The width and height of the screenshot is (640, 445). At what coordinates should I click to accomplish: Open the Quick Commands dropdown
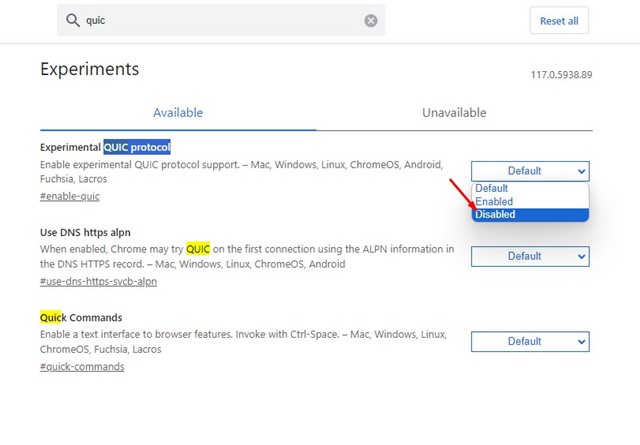coord(530,341)
